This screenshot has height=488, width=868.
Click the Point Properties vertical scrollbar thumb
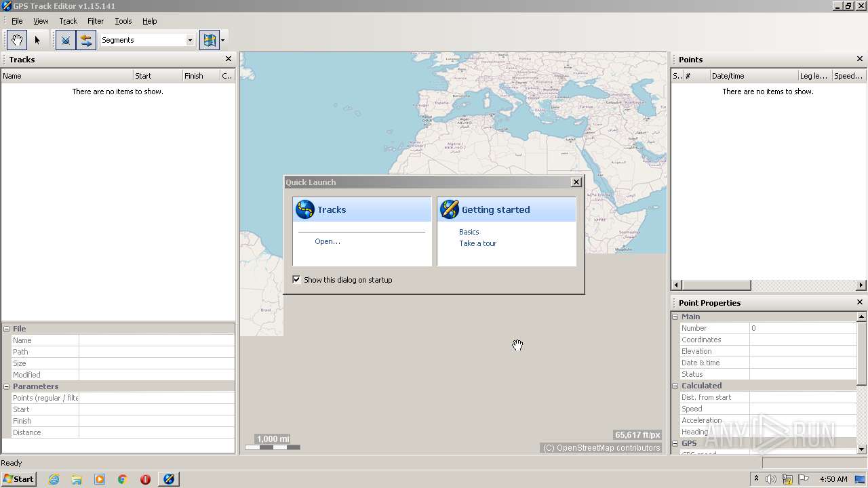point(862,353)
